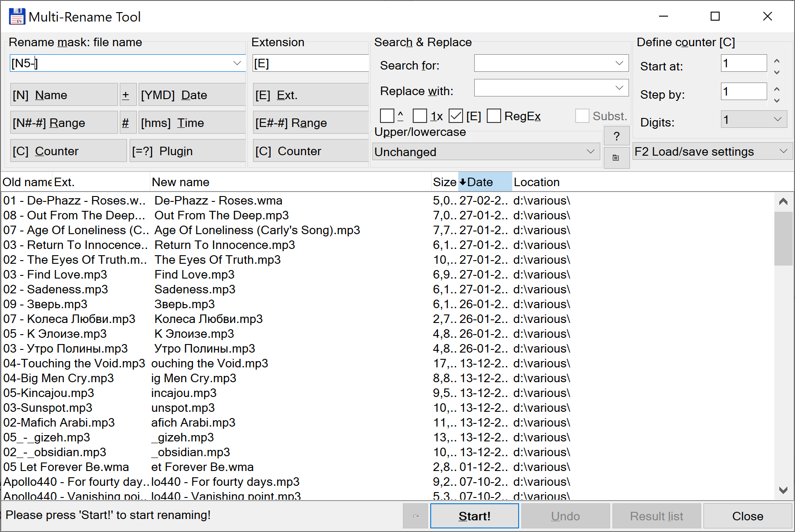
Task: Click new name Return To Innocence.mp3
Action: tap(225, 244)
